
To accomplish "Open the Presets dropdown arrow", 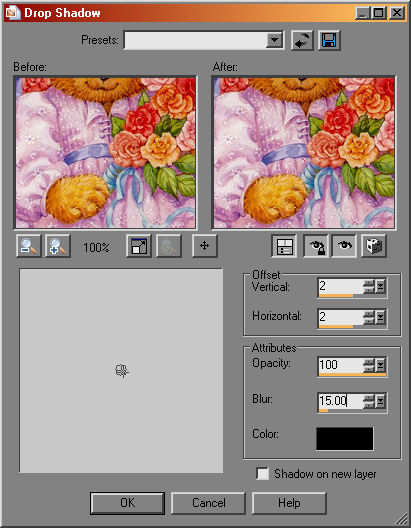I will [x=275, y=40].
